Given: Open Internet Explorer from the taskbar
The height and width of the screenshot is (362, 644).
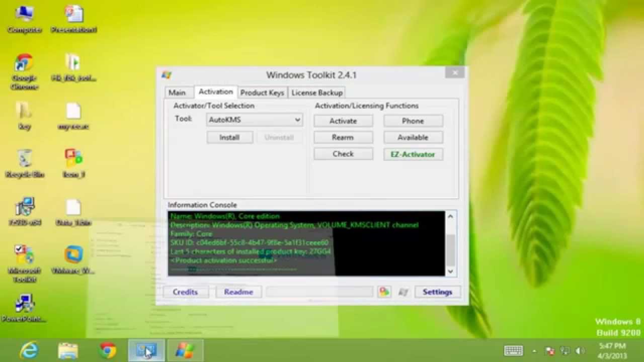Looking at the screenshot, I should tap(29, 350).
